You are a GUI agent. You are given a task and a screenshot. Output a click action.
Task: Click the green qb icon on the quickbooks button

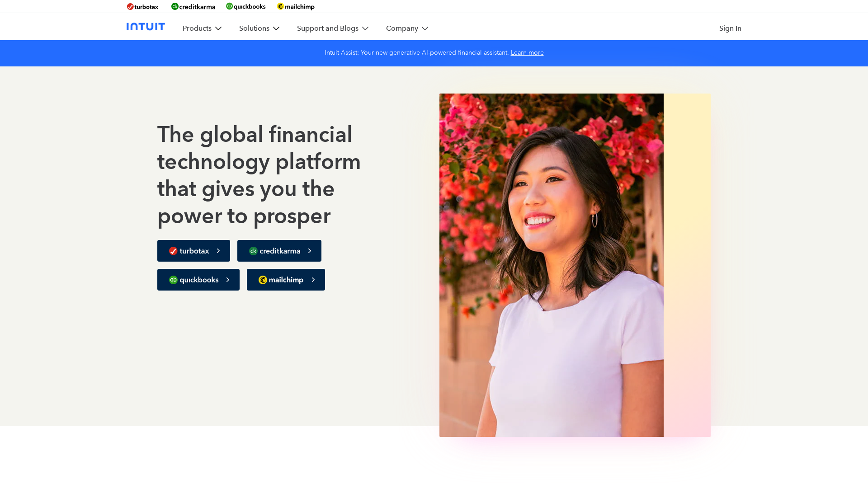pos(173,280)
